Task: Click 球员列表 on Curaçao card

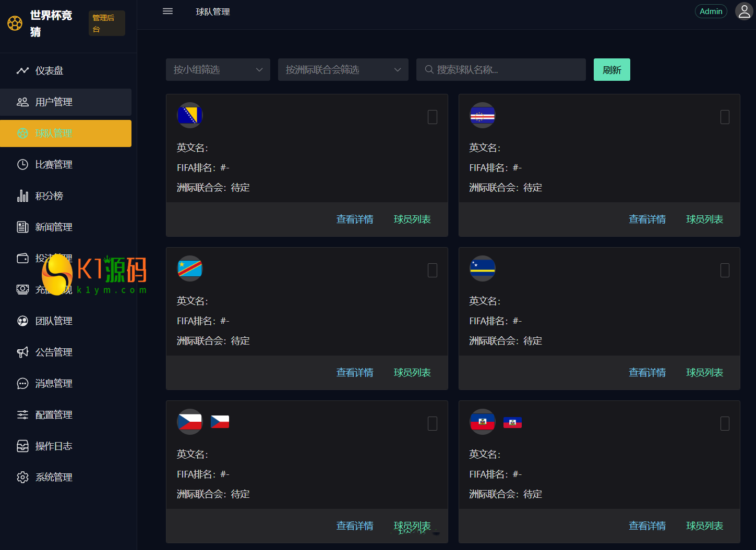Action: point(705,373)
